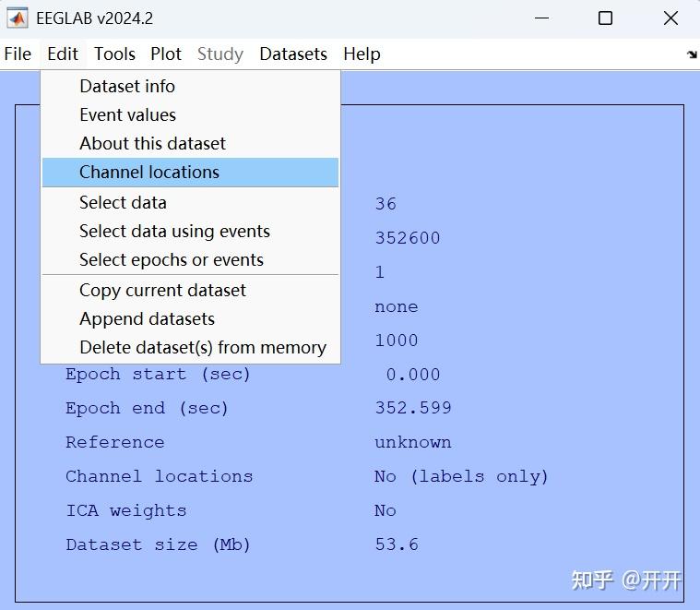Choose Event values menu entry

(x=191, y=114)
